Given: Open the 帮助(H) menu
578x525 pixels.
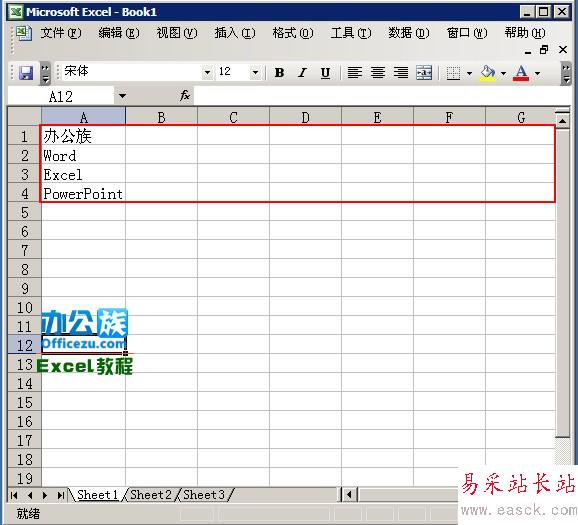Looking at the screenshot, I should tap(525, 33).
